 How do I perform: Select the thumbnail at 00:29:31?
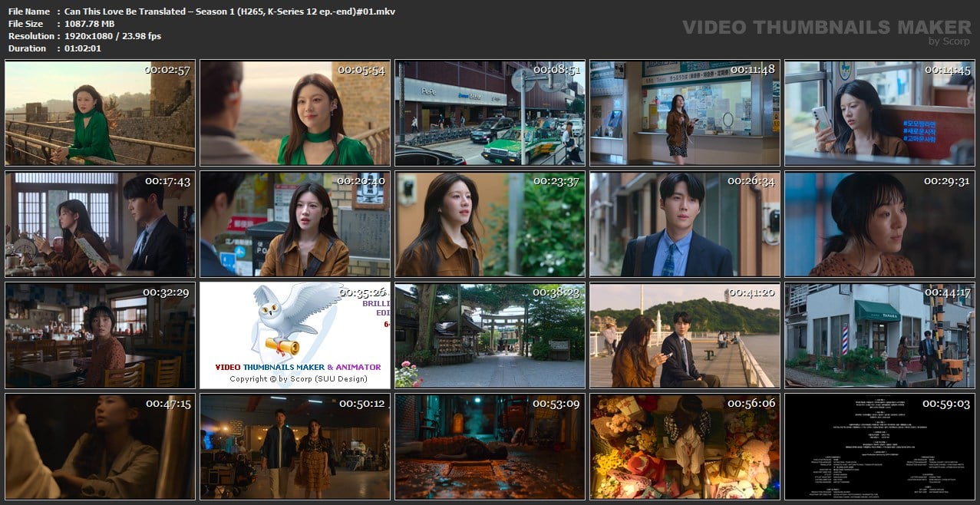coord(879,224)
